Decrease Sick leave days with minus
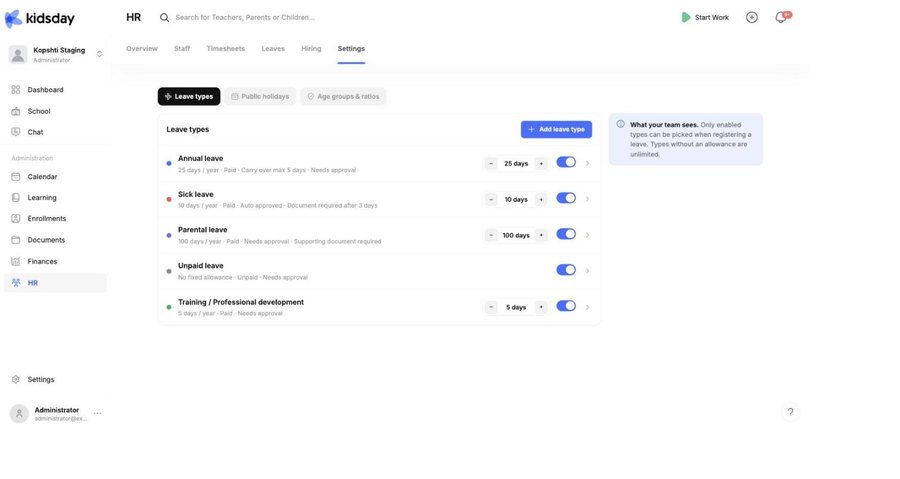Viewport: 900px width, 479px height. 491,199
